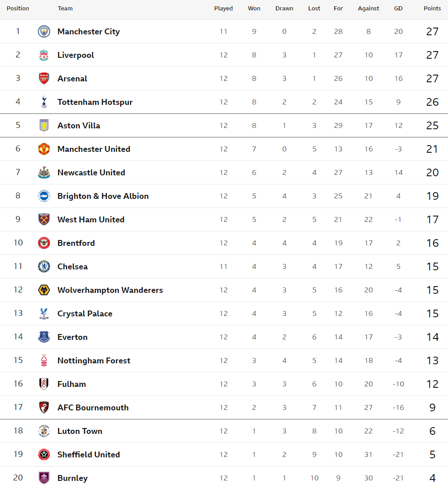Open the Brighton & Hove Albion team link
The height and width of the screenshot is (494, 448).
(x=103, y=196)
